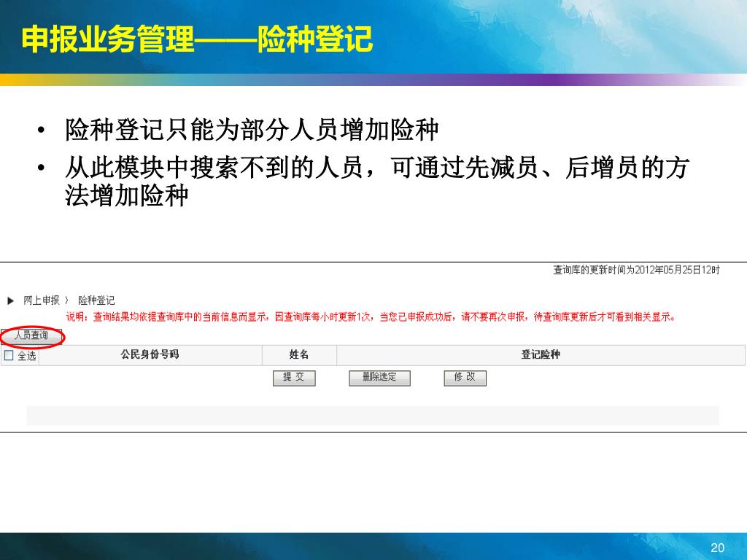Screen dimensions: 747x560
Task: Click the 公民身份号码 column header
Action: (150, 355)
